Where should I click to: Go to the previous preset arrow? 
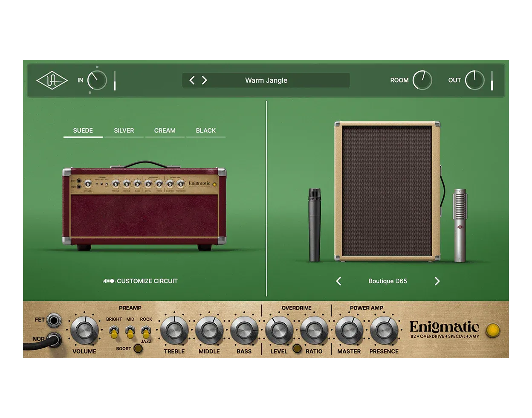pos(192,80)
